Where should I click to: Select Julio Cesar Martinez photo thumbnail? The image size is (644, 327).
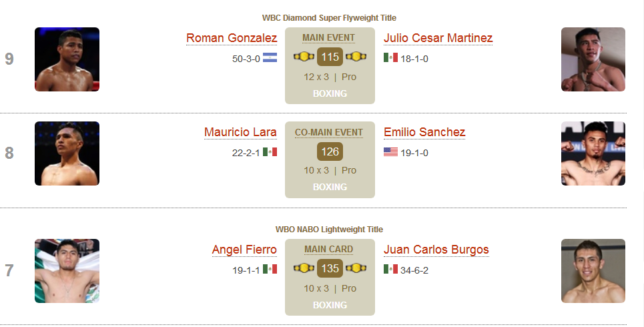pyautogui.click(x=593, y=59)
